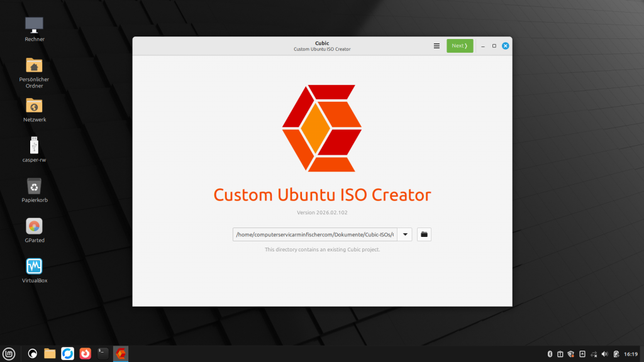Select the Cubic app in the taskbar
This screenshot has width=644, height=362.
point(121,353)
